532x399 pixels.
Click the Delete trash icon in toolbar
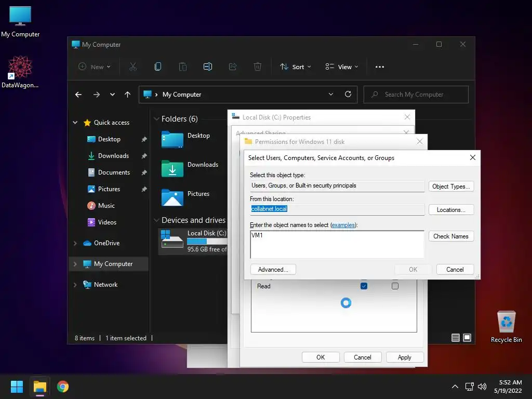258,67
